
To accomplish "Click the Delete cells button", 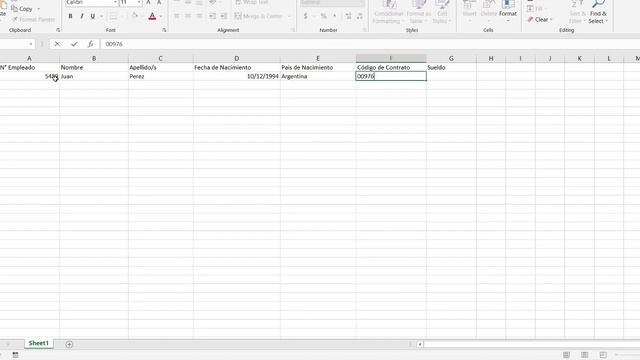I will (489, 12).
